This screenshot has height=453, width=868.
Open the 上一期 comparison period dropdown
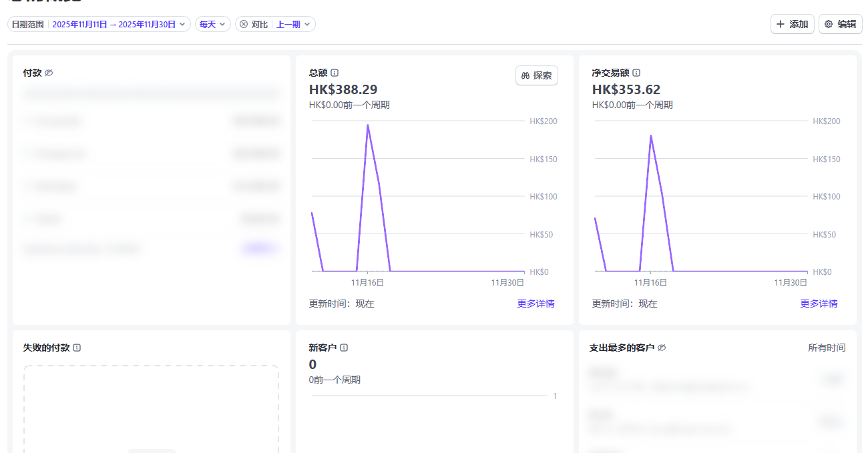point(293,24)
